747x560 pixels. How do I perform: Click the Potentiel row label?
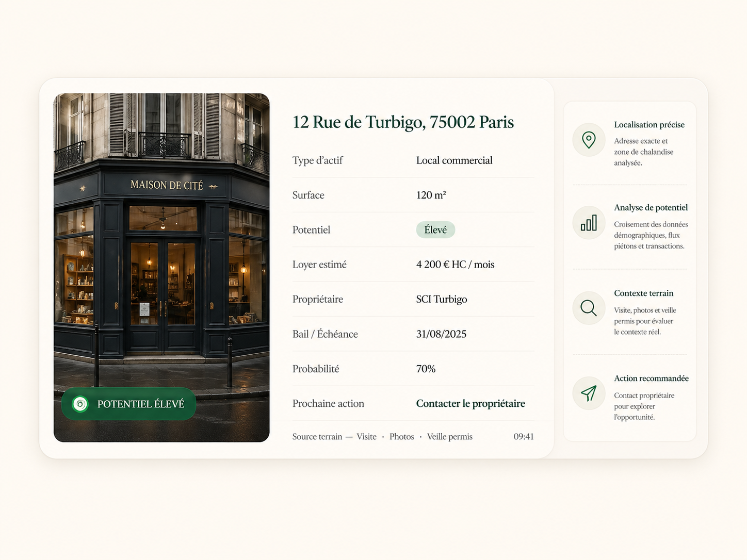click(311, 230)
